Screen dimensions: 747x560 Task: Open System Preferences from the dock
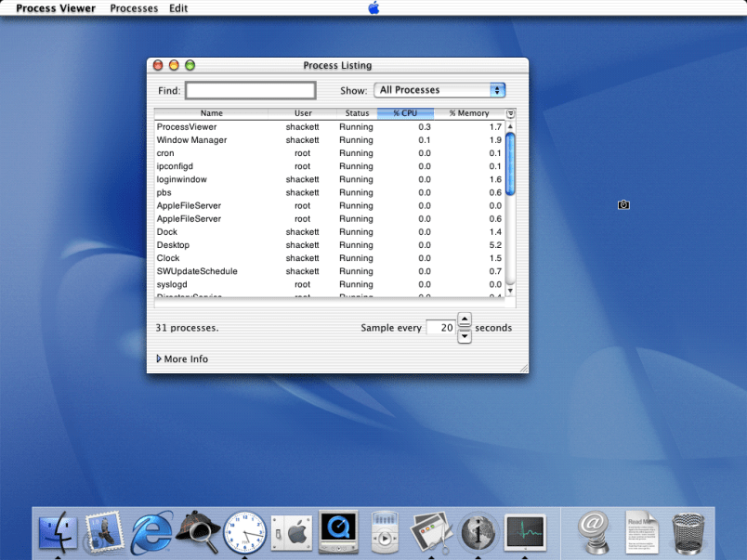pyautogui.click(x=293, y=532)
